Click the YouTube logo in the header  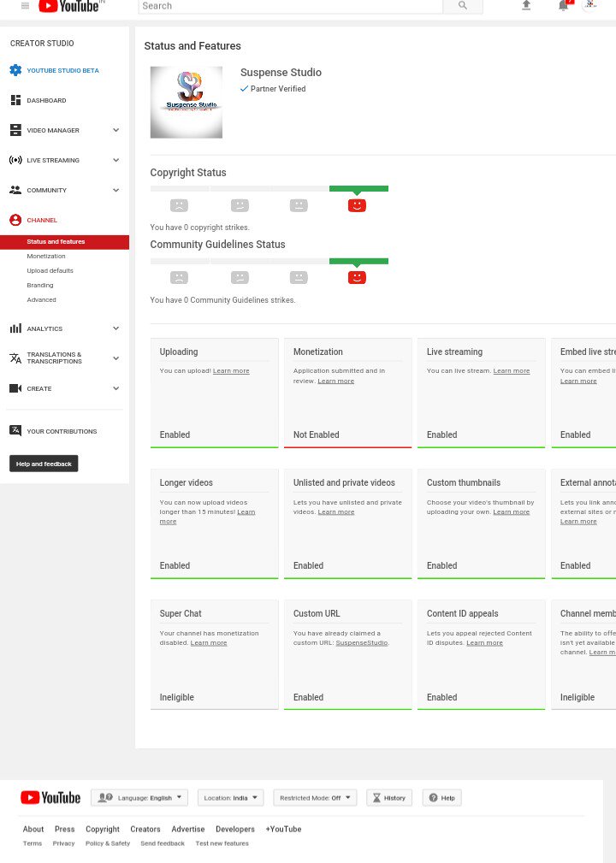(68, 6)
